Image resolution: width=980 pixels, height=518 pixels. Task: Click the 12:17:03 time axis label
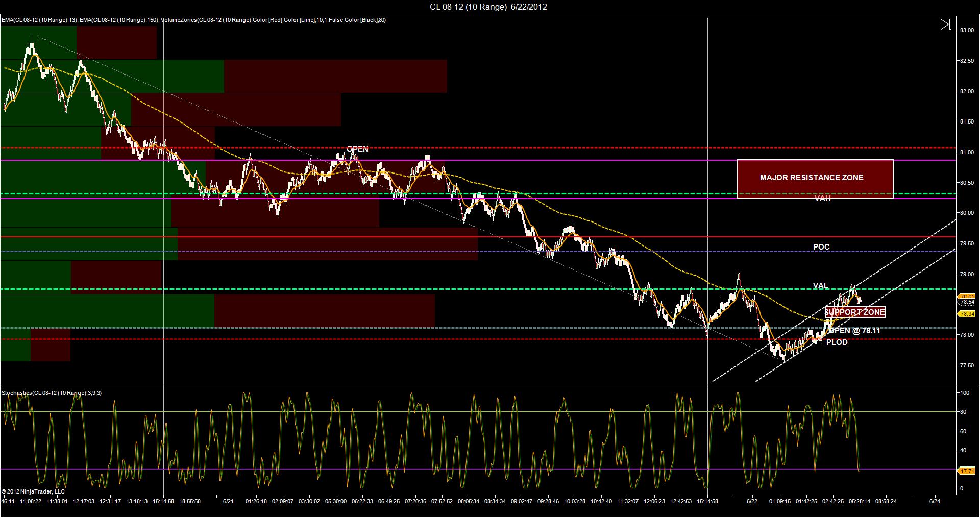point(84,502)
